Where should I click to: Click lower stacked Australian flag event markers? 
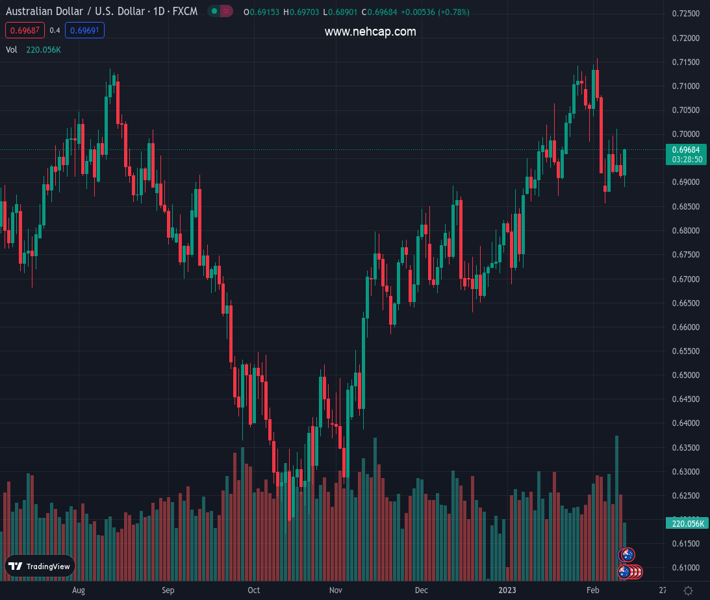[x=630, y=572]
